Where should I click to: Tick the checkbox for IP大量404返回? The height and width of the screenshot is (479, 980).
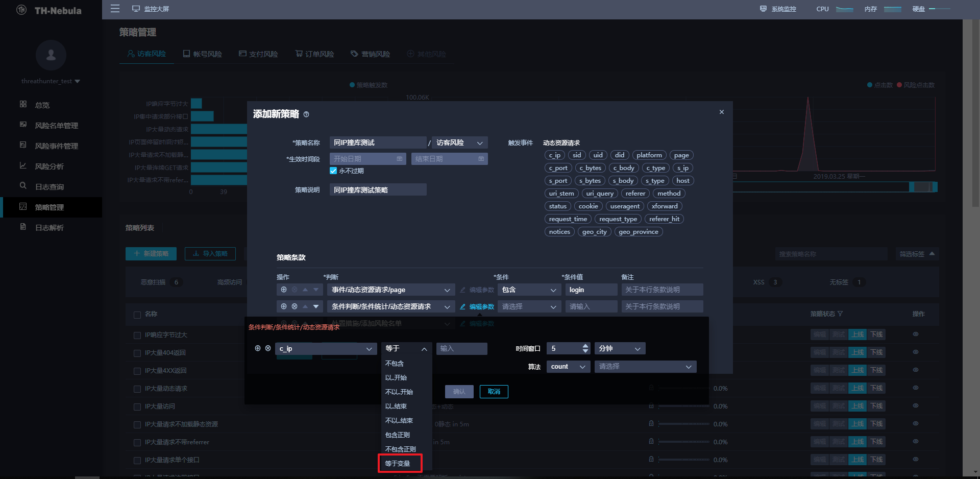pos(137,353)
